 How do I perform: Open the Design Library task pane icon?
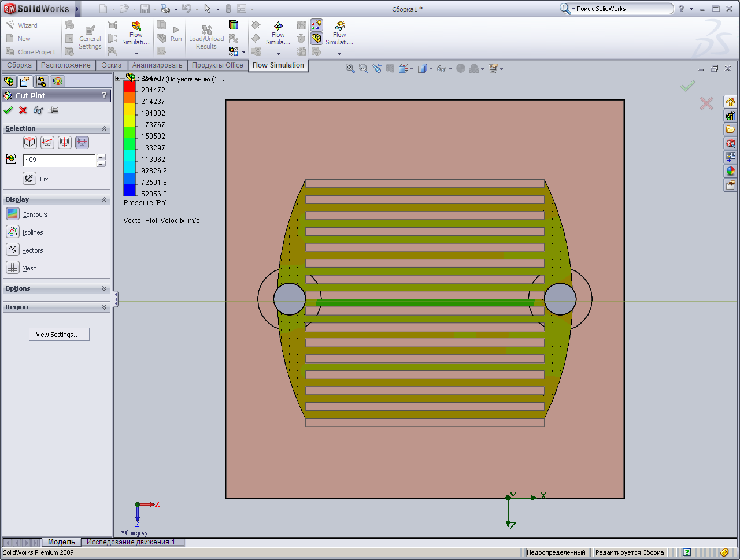(x=730, y=116)
